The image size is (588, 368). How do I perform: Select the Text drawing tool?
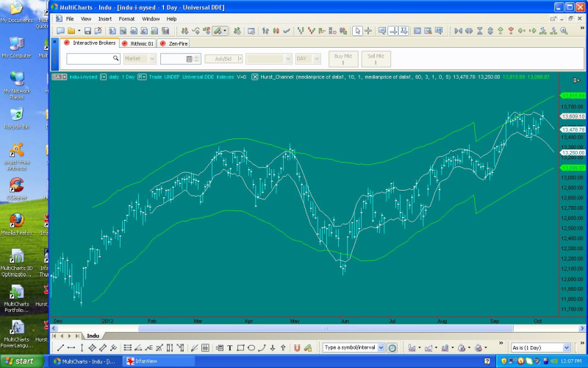pos(230,347)
